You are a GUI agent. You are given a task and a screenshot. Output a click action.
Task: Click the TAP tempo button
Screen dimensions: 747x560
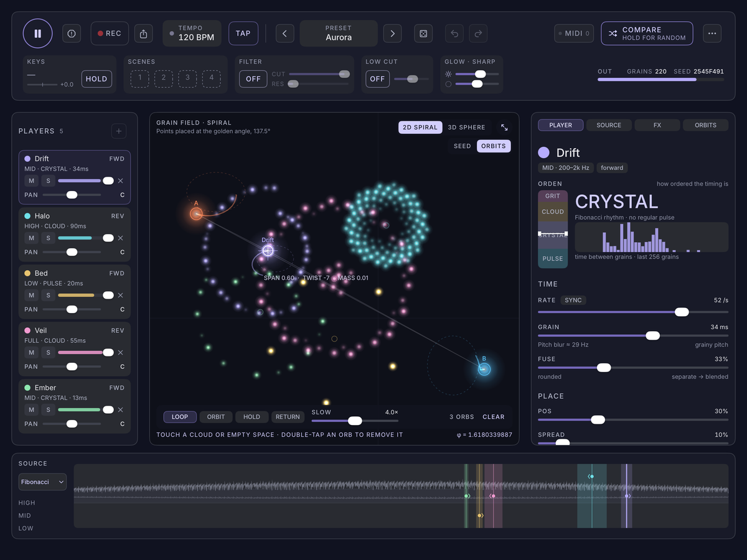click(x=243, y=34)
